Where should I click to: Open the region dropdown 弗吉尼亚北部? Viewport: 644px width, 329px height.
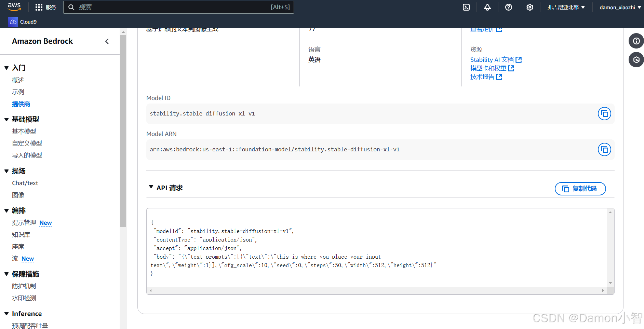click(x=566, y=7)
